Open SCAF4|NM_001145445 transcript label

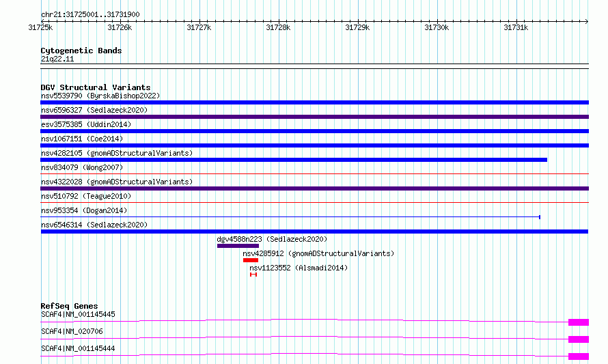click(x=78, y=314)
